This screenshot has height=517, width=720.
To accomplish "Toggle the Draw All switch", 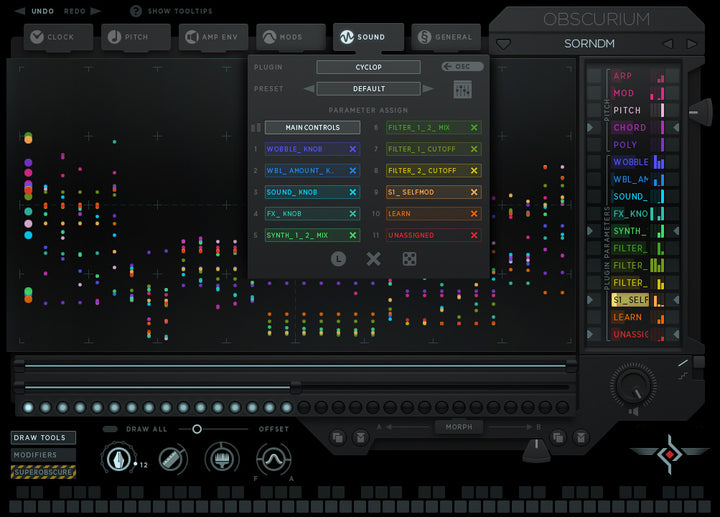I will point(110,429).
